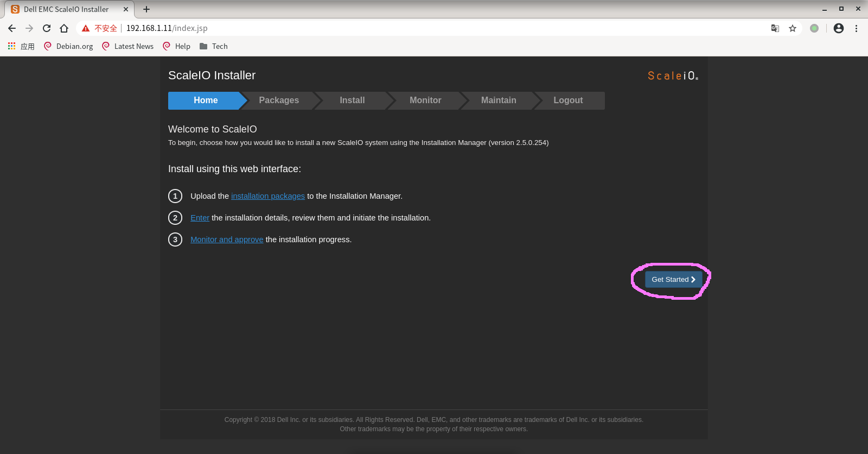Open the Chrome three-dot menu
The image size is (868, 454).
click(x=857, y=28)
